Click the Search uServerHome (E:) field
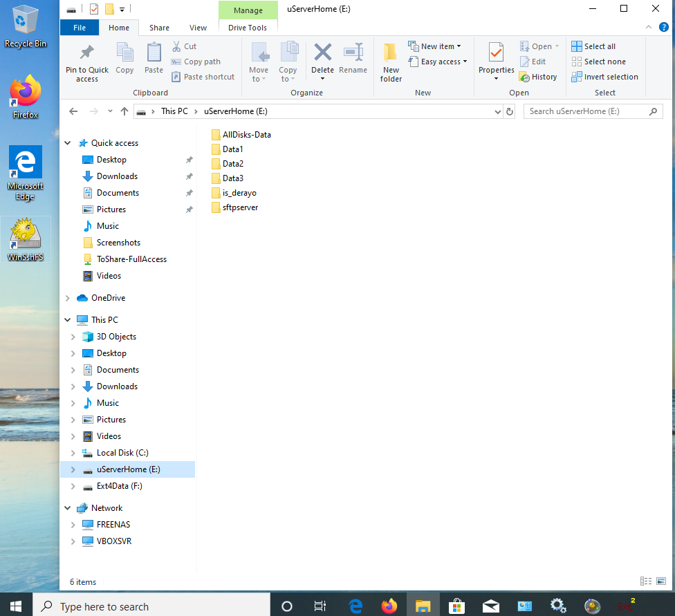The height and width of the screenshot is (616, 675). 587,111
